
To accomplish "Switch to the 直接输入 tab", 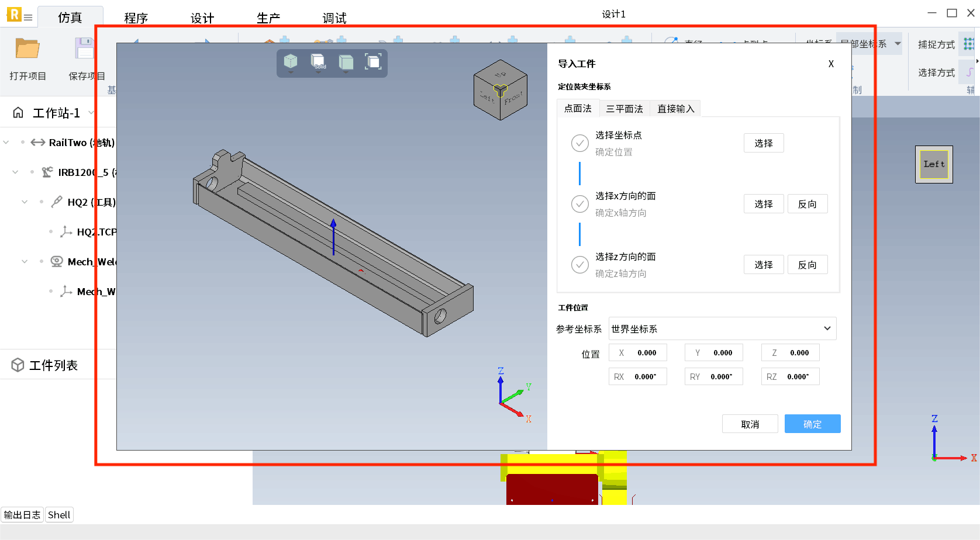I will click(x=675, y=109).
